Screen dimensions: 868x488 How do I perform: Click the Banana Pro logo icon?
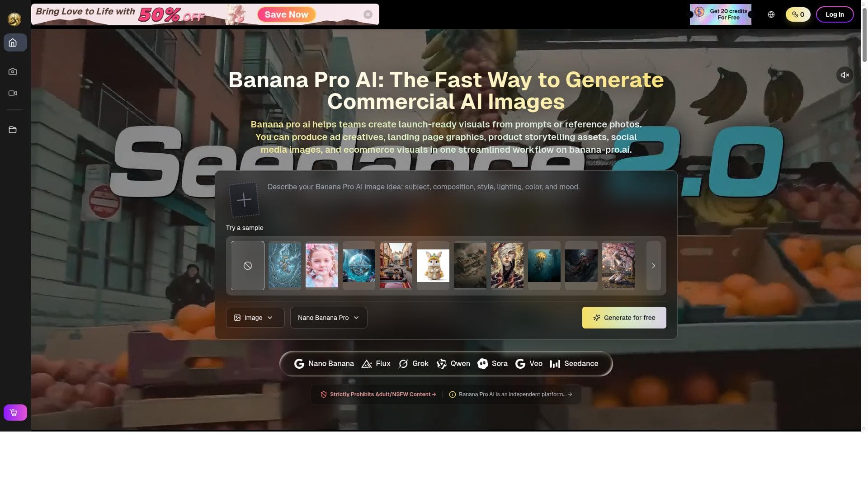(14, 19)
